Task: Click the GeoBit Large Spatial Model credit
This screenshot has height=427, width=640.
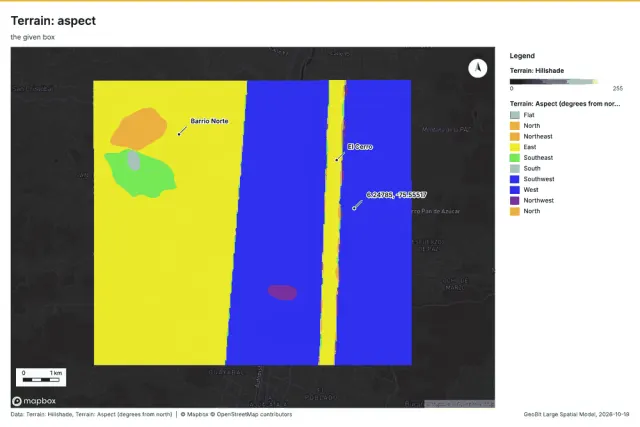Action: 576,414
